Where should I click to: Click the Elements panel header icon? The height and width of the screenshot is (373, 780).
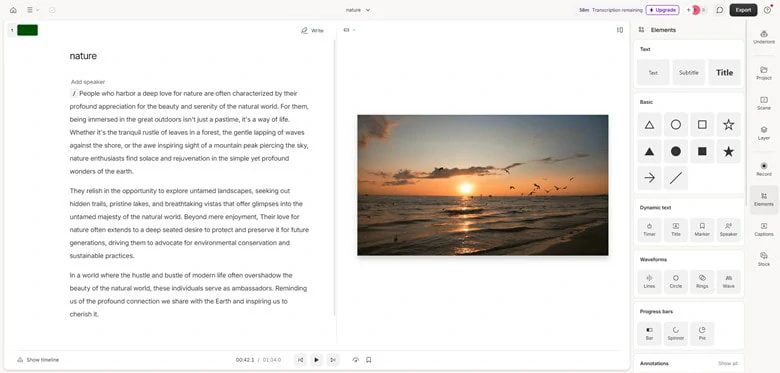click(642, 30)
